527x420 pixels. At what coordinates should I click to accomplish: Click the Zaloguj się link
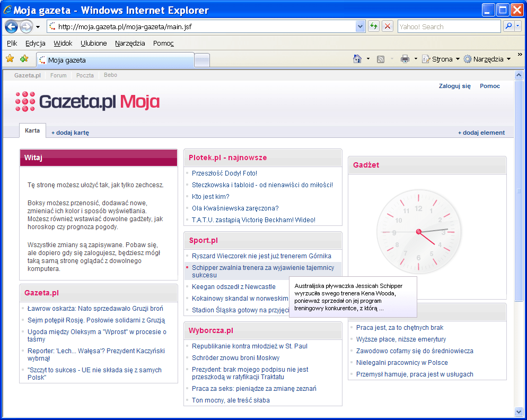(454, 86)
